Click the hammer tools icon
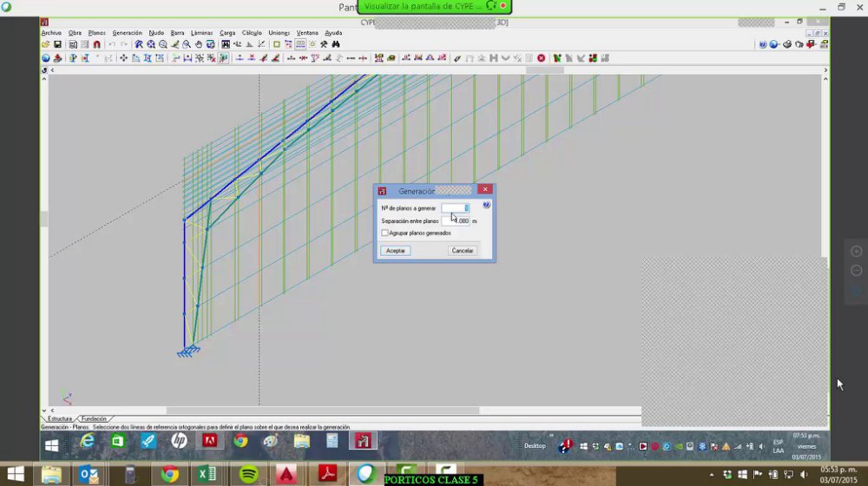The image size is (868, 486). pyautogui.click(x=324, y=44)
